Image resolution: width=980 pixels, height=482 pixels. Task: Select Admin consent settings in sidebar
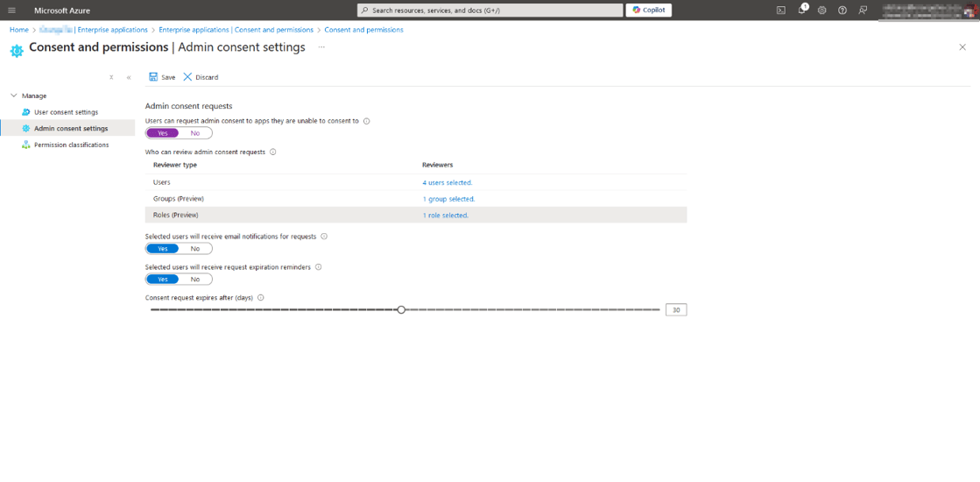67,128
